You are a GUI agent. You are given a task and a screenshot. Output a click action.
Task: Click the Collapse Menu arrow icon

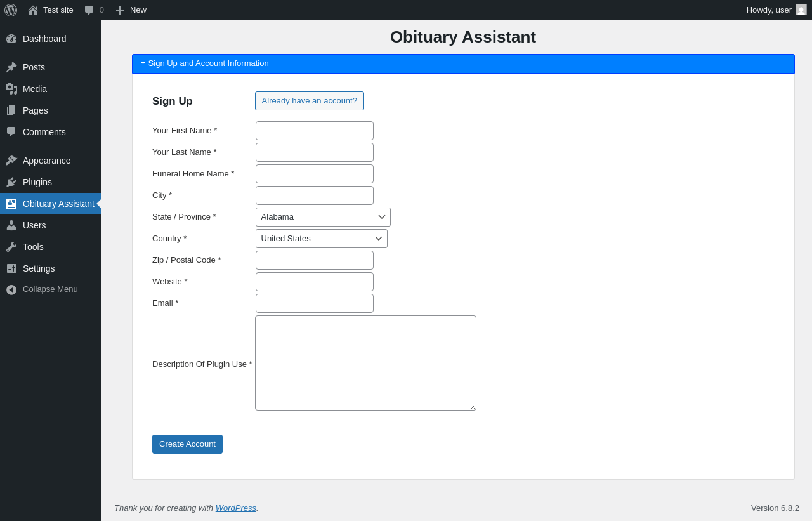pyautogui.click(x=11, y=289)
